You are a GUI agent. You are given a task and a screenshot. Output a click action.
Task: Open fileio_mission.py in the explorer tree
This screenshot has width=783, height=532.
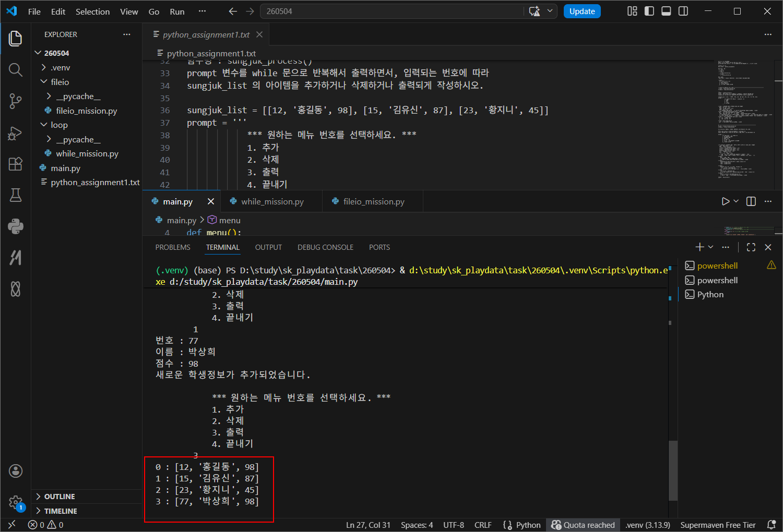point(86,111)
